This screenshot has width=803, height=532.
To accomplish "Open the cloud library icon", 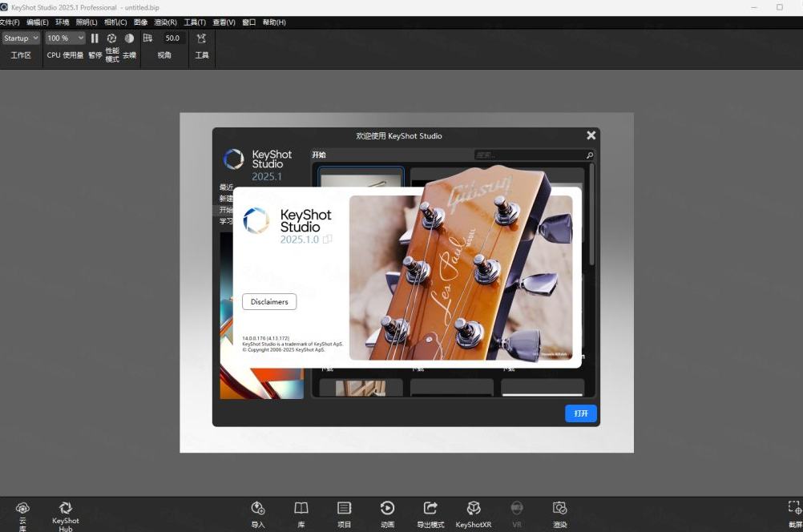I will coord(22,508).
